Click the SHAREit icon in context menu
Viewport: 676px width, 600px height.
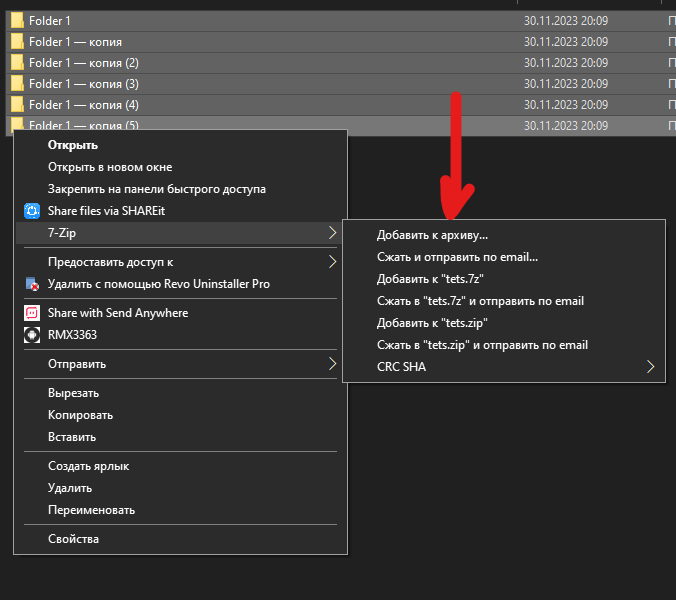[x=32, y=211]
